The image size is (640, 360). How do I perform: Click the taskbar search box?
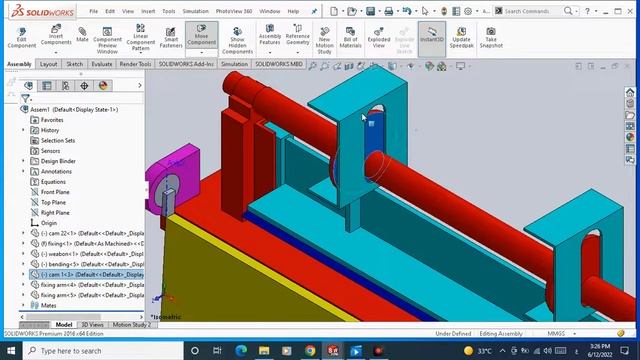click(x=103, y=351)
